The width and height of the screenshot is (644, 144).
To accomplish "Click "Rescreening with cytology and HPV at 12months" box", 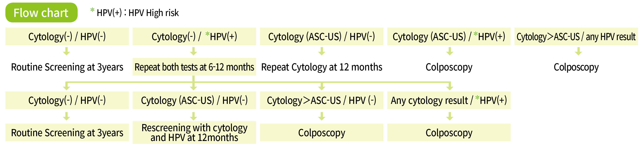I will pos(194,133).
